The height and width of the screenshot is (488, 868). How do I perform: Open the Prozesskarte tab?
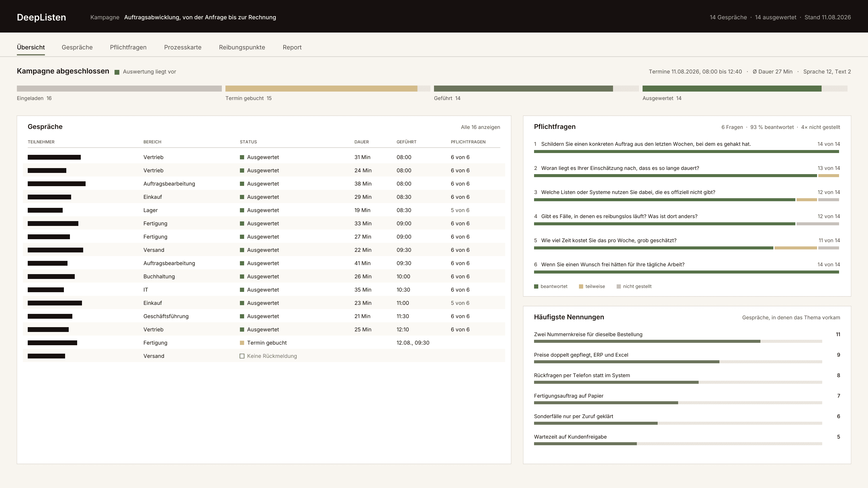183,47
